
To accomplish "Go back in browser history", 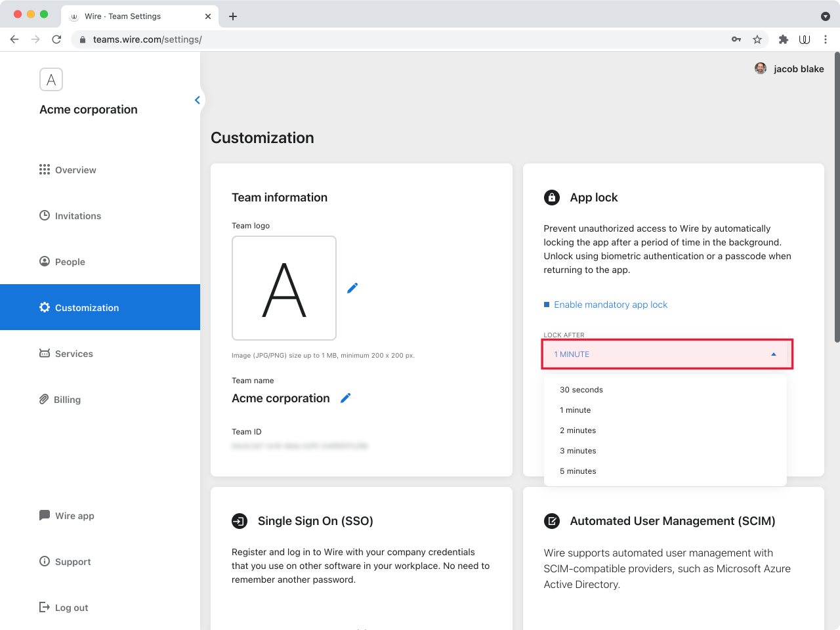I will coord(14,39).
